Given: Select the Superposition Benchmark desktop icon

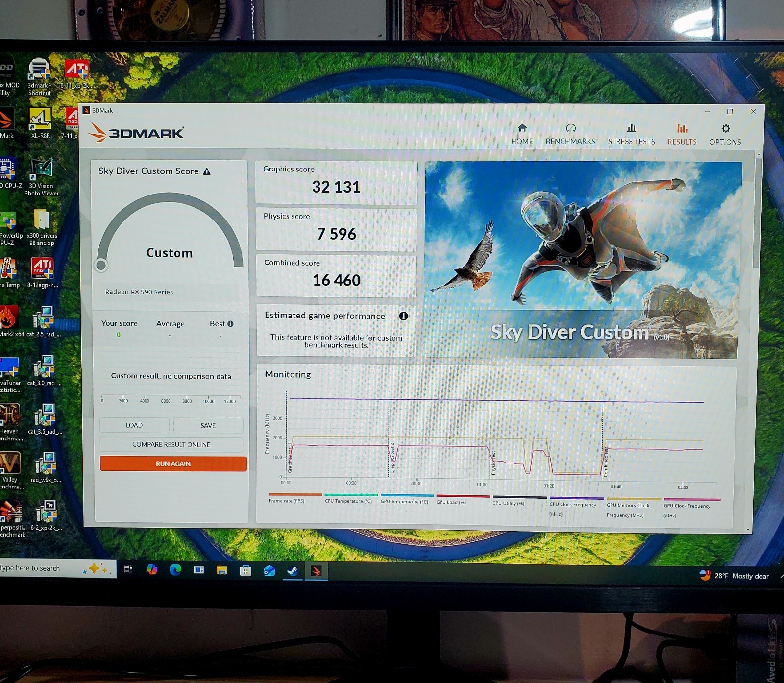Looking at the screenshot, I should click(12, 518).
